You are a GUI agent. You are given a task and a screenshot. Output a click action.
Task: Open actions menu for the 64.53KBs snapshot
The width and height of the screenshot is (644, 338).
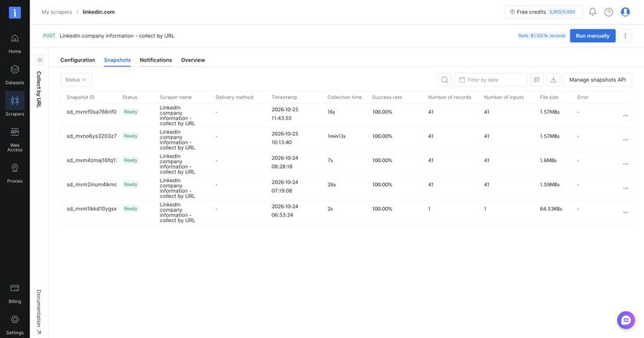pos(626,213)
